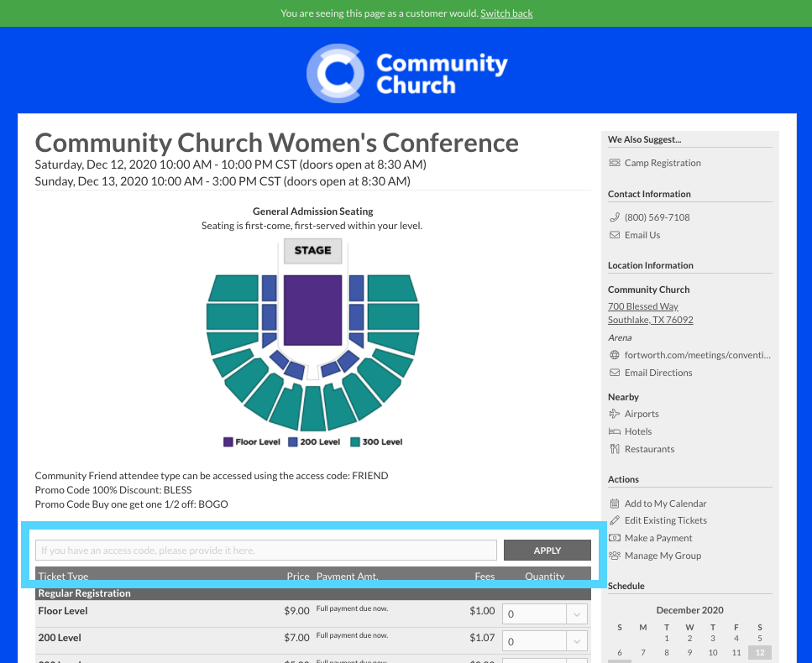Click inside the access code input field
The image size is (812, 663).
point(265,550)
